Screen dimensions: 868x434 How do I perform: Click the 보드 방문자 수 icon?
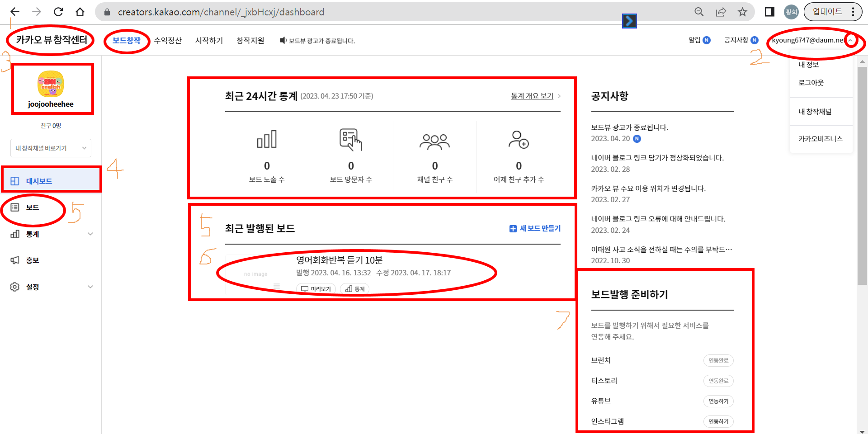[x=351, y=139]
